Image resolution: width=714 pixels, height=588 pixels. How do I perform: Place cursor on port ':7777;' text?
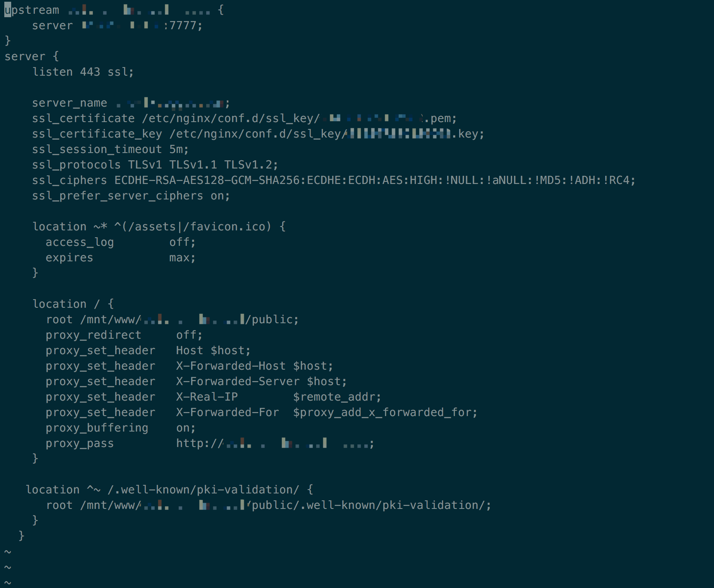click(x=183, y=25)
